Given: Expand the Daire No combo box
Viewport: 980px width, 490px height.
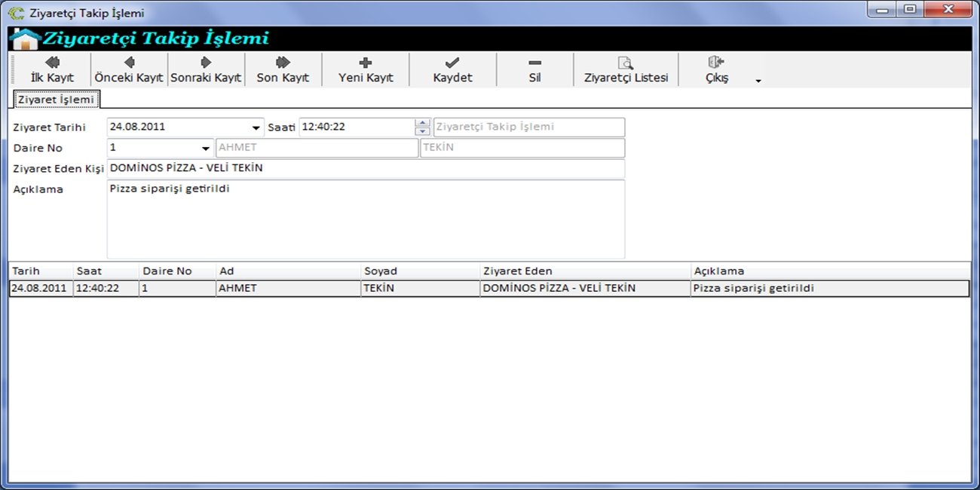Looking at the screenshot, I should pos(205,149).
